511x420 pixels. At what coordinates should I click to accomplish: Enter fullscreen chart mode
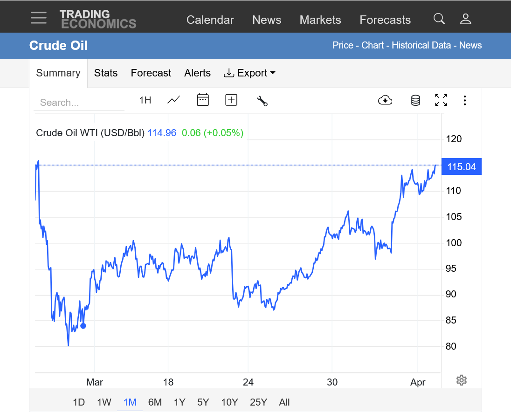[441, 100]
